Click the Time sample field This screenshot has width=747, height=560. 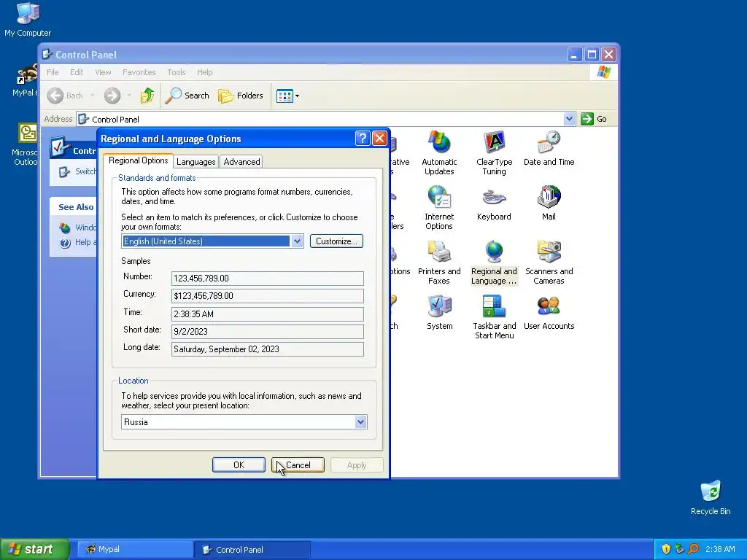tap(267, 314)
